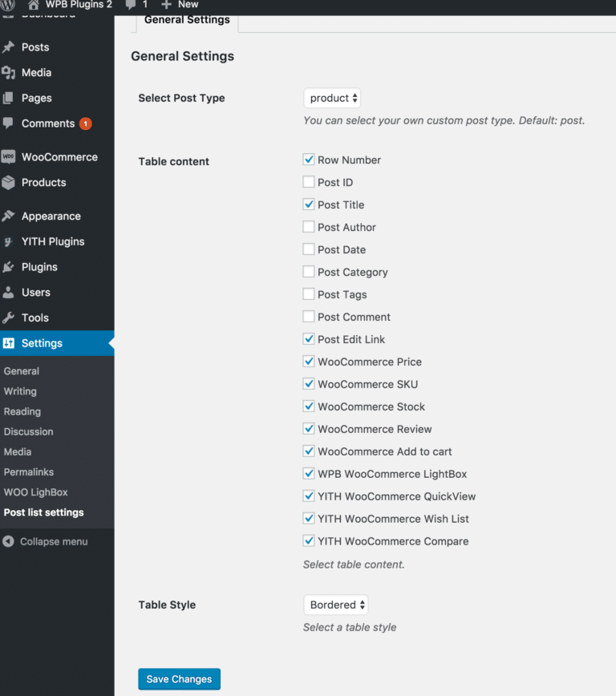Disable the WooCommerce Review checkbox
Screen dimensions: 616x696
(x=309, y=428)
